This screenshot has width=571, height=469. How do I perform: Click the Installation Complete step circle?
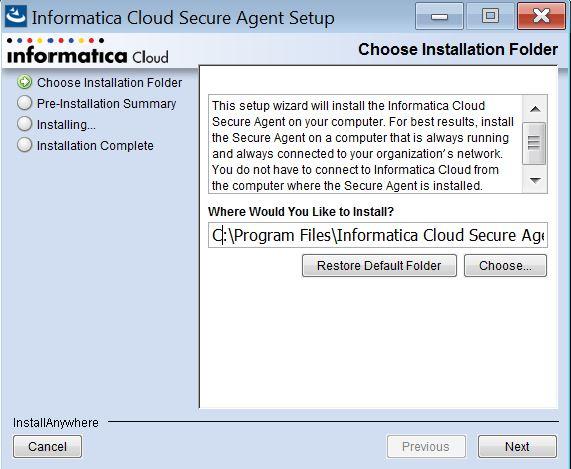pos(24,145)
